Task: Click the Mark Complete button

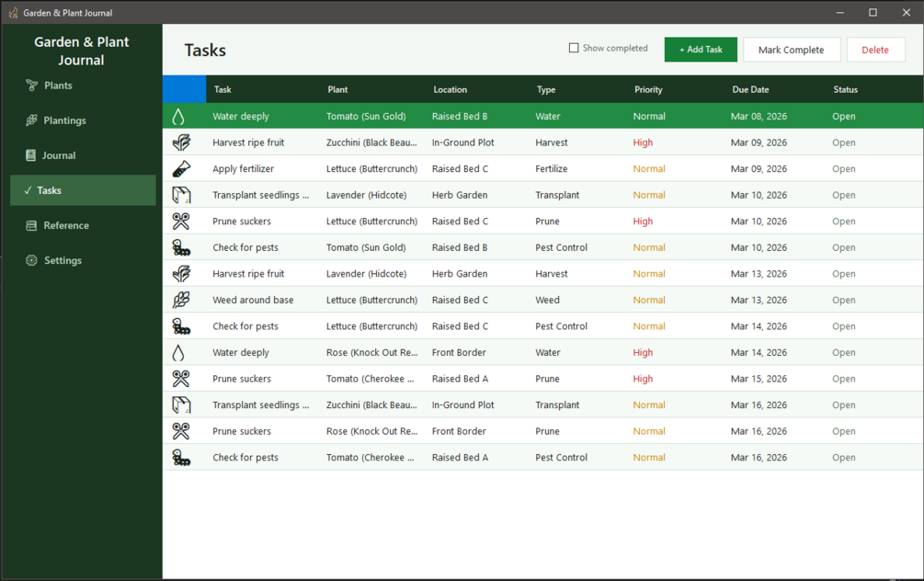Action: pos(792,50)
